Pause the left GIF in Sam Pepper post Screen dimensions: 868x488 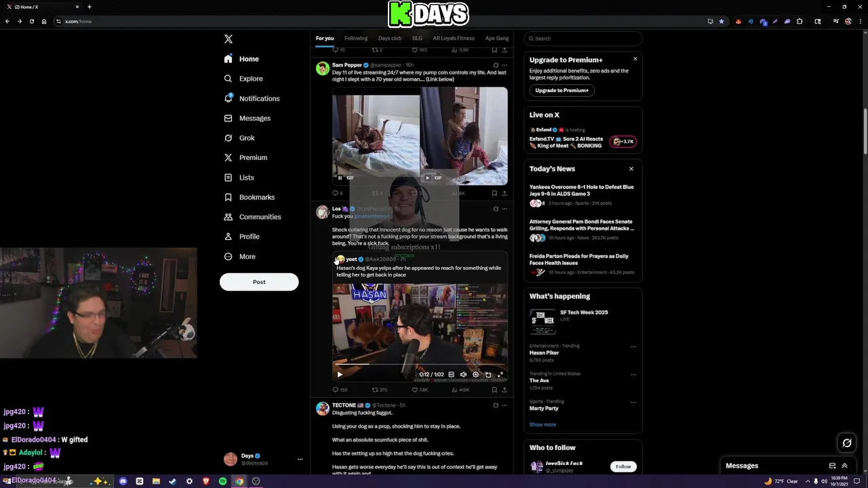[340, 178]
